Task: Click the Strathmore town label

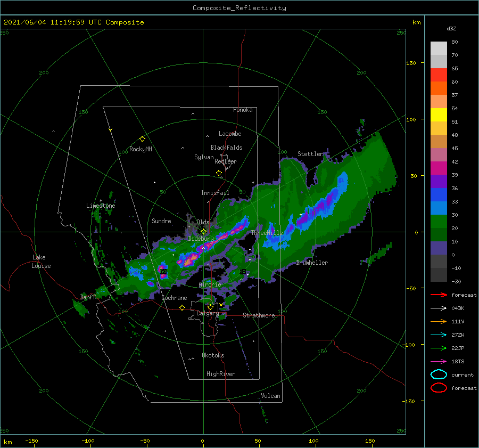Action: pyautogui.click(x=259, y=315)
